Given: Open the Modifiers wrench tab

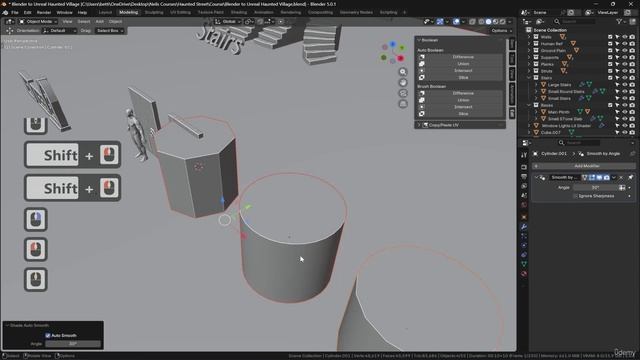Looking at the screenshot, I should tap(524, 227).
